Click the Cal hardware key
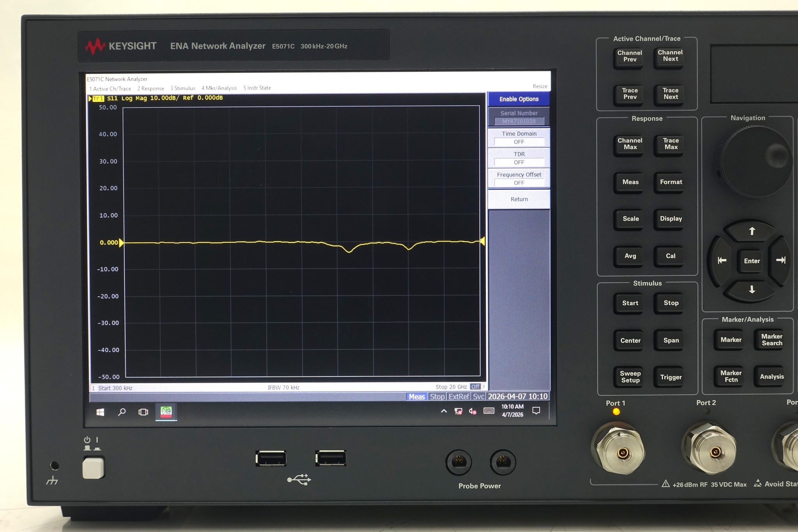798x532 pixels. click(x=670, y=256)
